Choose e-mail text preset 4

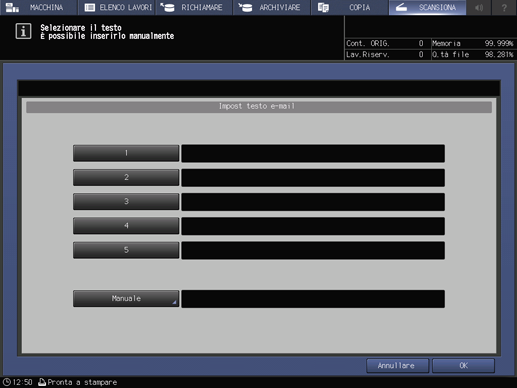(126, 226)
